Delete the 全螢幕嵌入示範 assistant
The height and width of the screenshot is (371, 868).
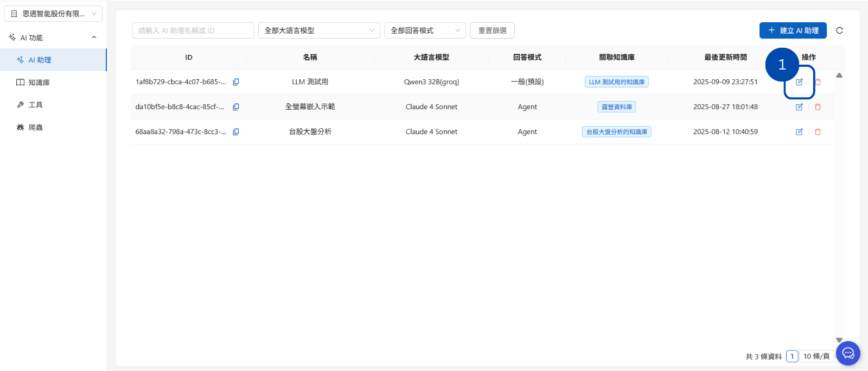click(x=818, y=107)
